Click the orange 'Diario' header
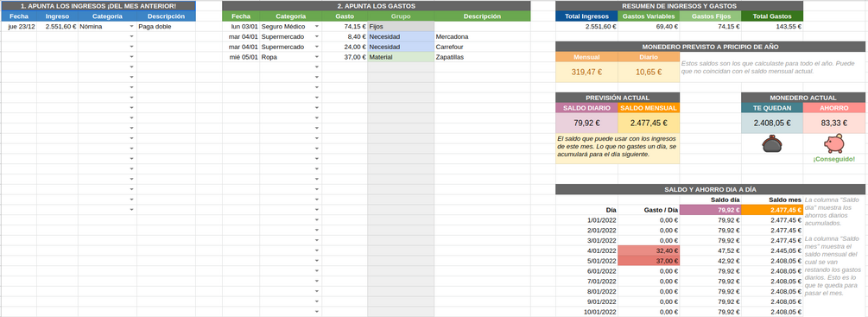Screen dimensions: 868x317 pos(649,57)
